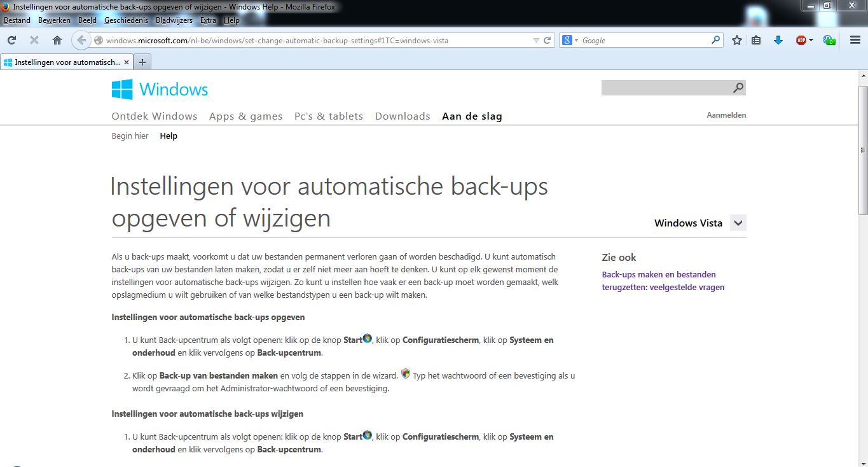Click the back arrow button

(x=81, y=40)
